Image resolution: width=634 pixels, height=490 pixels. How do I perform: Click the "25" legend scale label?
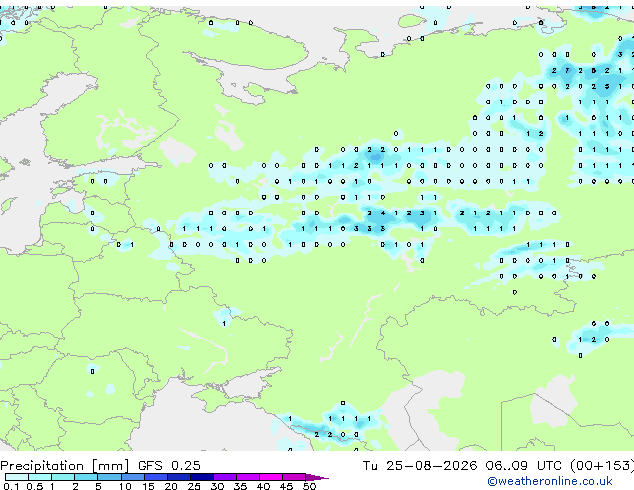click(x=194, y=486)
